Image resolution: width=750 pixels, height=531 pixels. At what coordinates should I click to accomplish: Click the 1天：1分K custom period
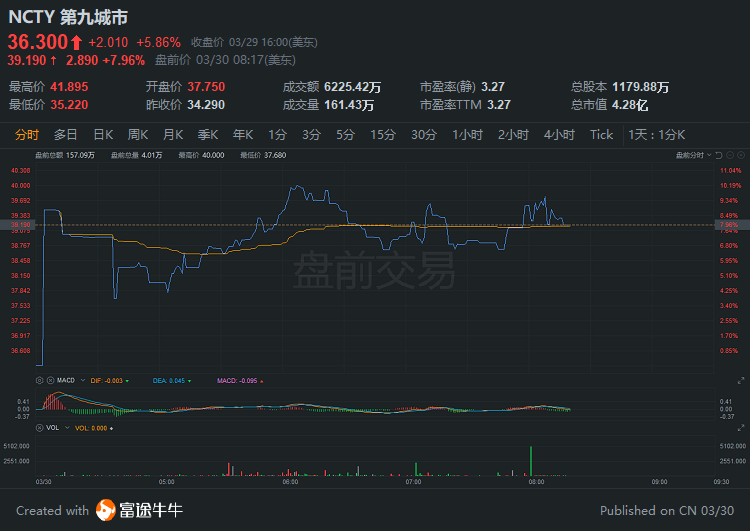(657, 135)
